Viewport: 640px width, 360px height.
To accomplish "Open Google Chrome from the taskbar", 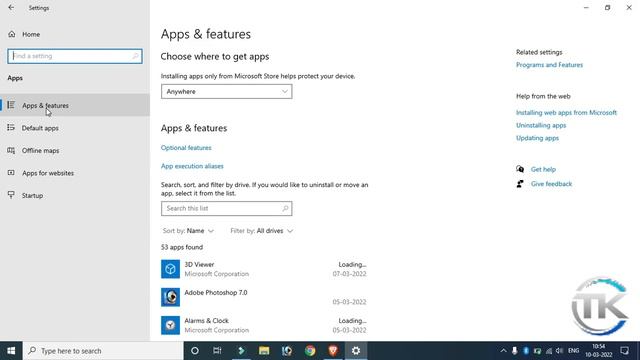I will (310, 351).
